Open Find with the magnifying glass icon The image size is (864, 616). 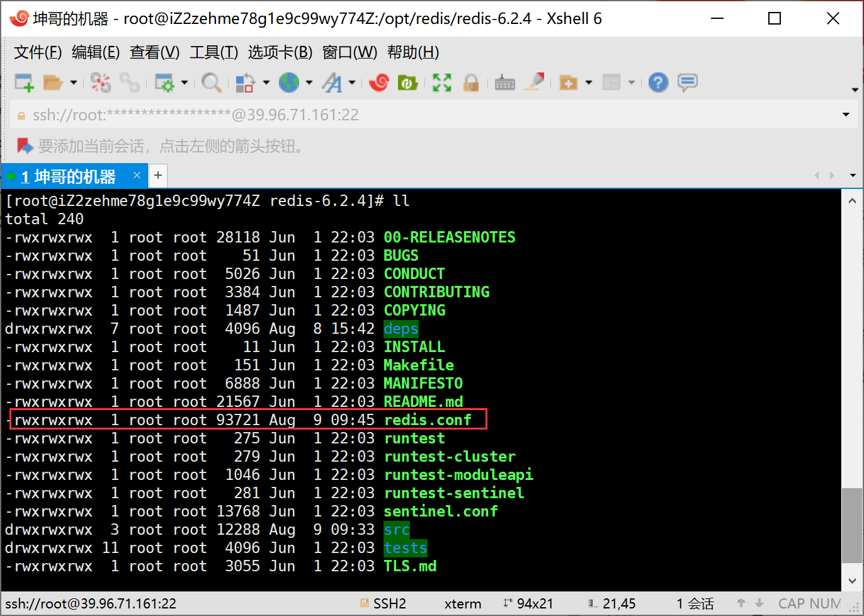click(211, 83)
